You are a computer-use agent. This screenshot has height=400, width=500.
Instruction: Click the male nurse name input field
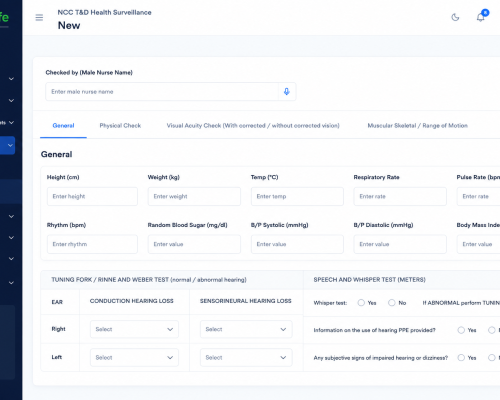point(162,92)
